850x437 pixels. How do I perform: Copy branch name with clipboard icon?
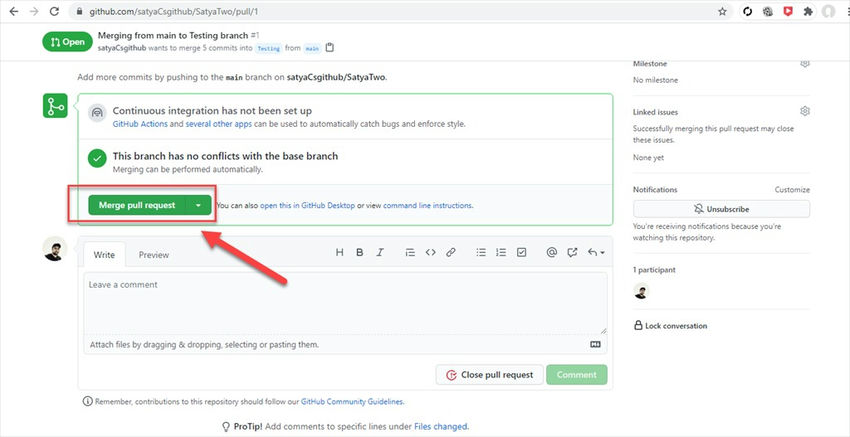(330, 48)
